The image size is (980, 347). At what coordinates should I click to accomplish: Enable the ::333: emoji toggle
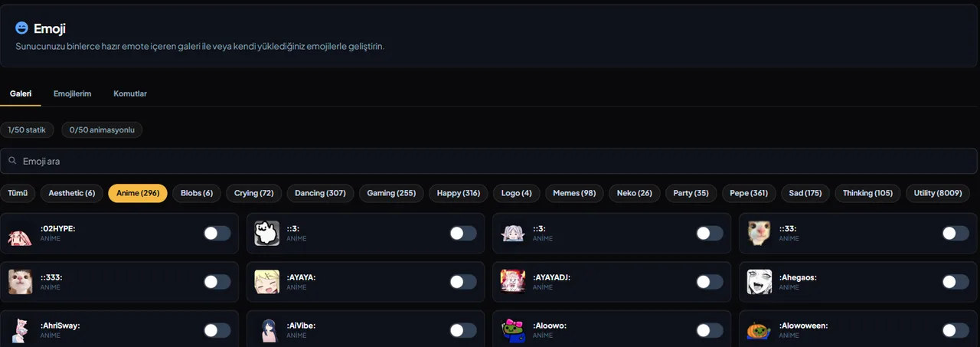[x=217, y=282]
